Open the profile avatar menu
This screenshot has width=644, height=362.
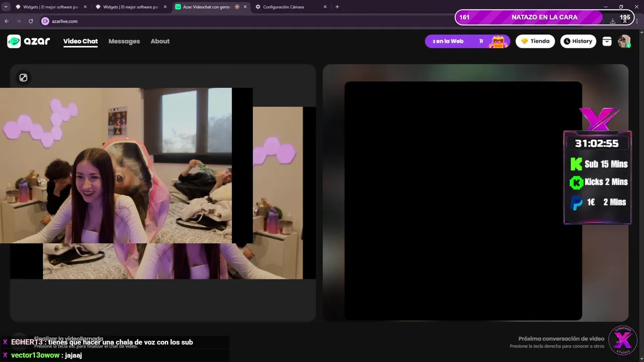[624, 41]
